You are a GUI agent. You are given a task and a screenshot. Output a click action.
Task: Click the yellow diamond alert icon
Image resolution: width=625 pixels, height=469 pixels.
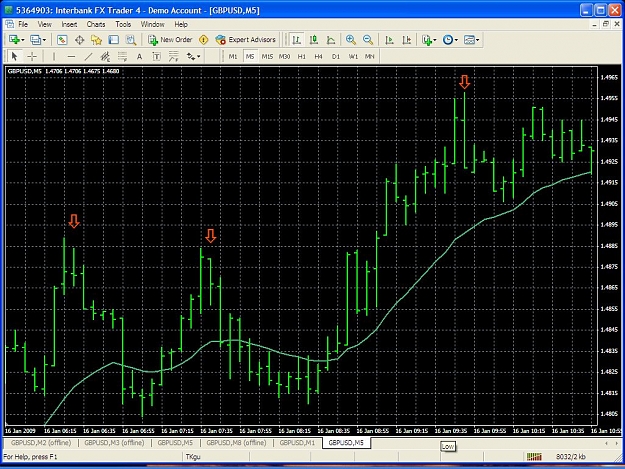204,39
